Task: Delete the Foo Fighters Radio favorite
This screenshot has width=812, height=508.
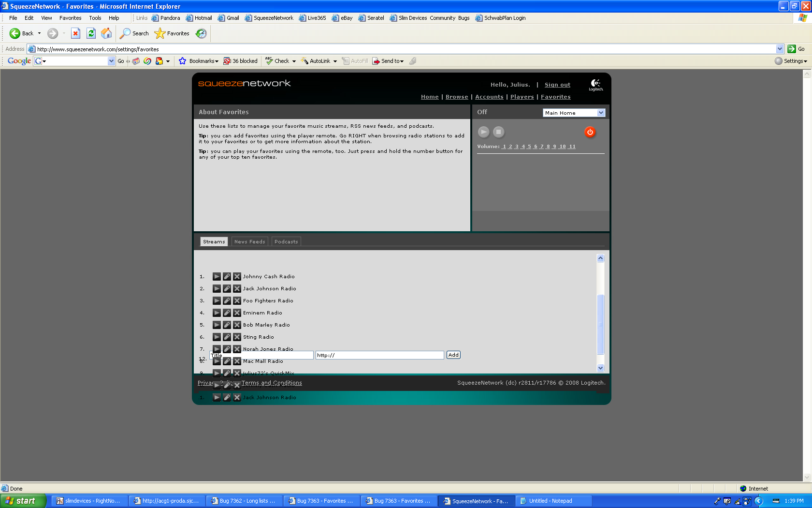Action: (x=237, y=301)
